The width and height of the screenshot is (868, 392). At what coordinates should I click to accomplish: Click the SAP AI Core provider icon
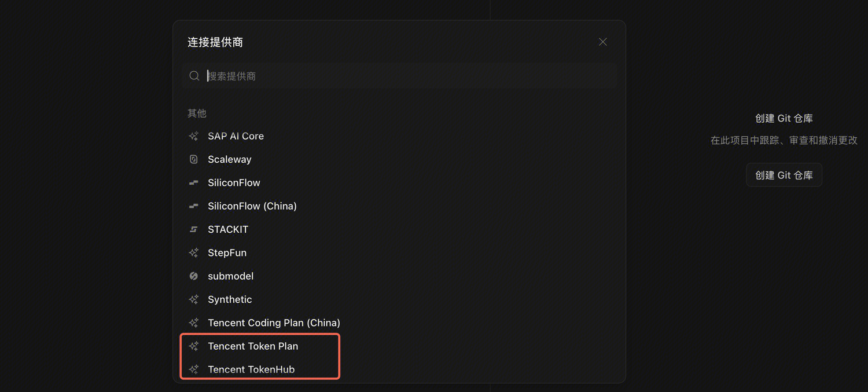[194, 136]
